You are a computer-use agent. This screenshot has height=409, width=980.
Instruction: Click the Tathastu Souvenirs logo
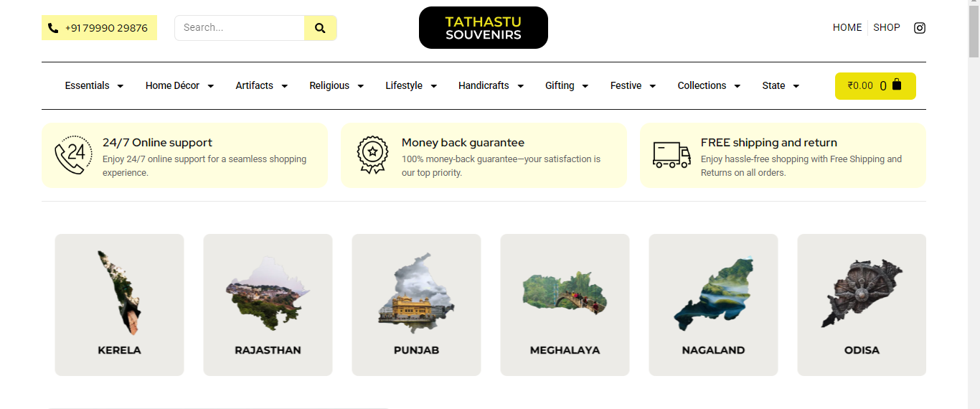[x=484, y=28]
